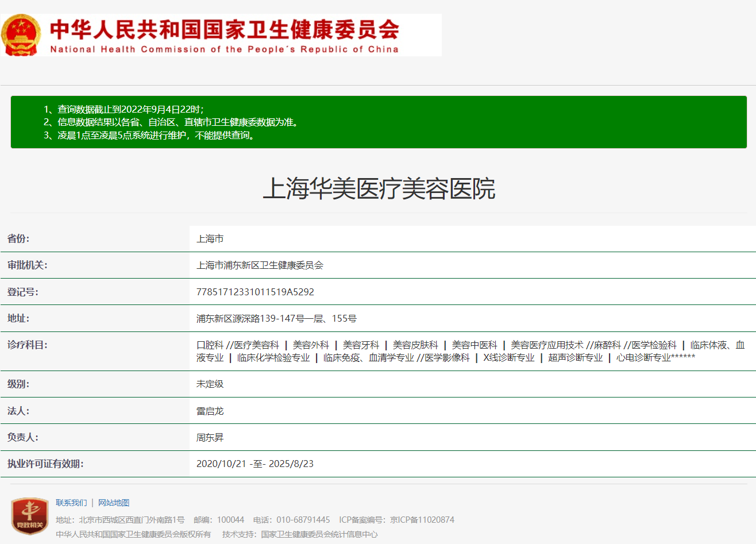
Task: Select responsible person name 周东昇
Action: [210, 437]
